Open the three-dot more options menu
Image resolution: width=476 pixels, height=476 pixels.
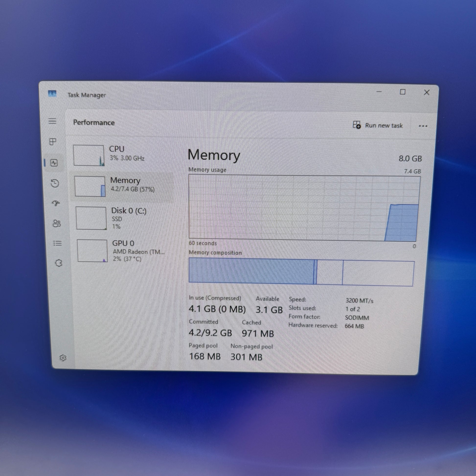[423, 126]
